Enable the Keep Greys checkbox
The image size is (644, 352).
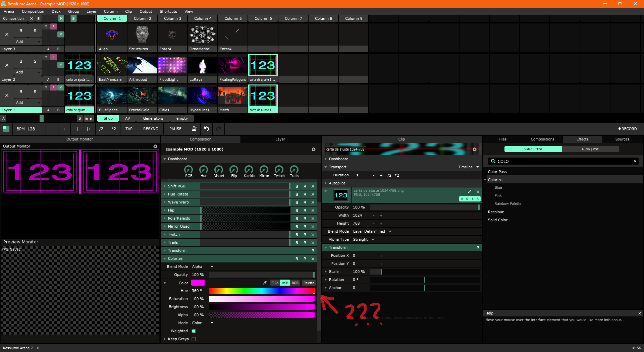[x=194, y=339]
